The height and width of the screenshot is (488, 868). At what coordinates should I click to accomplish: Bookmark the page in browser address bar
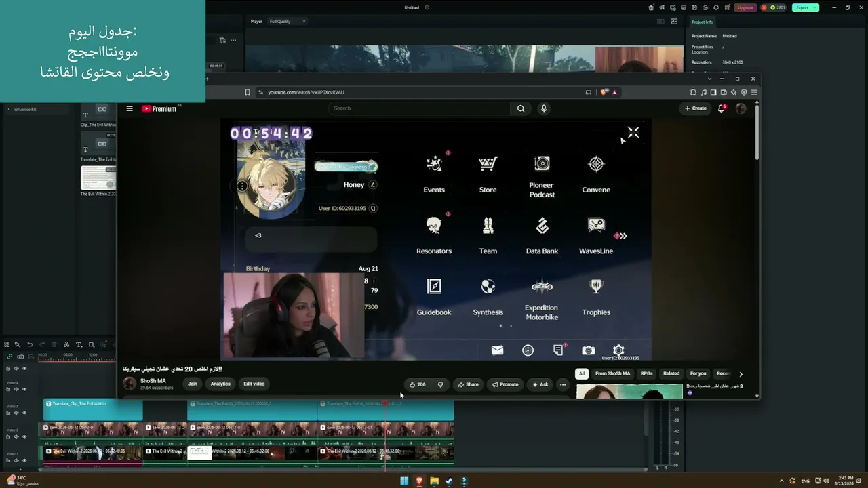coord(248,92)
